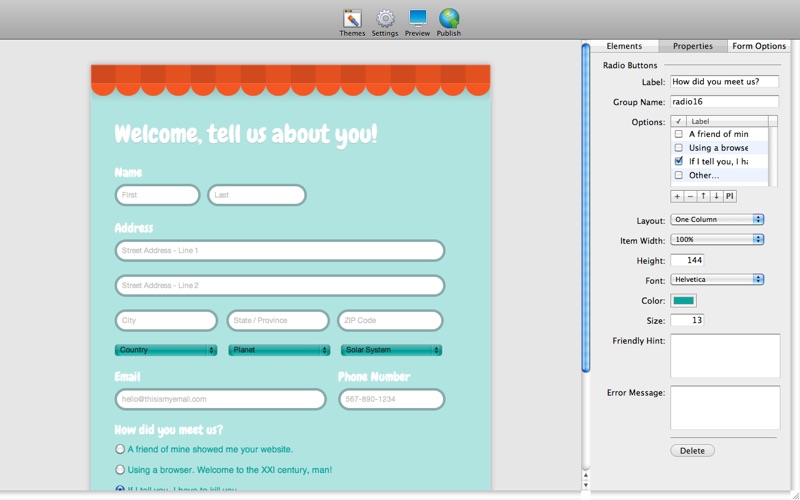The image size is (800, 500).
Task: Move the option down with the down arrow
Action: [716, 196]
